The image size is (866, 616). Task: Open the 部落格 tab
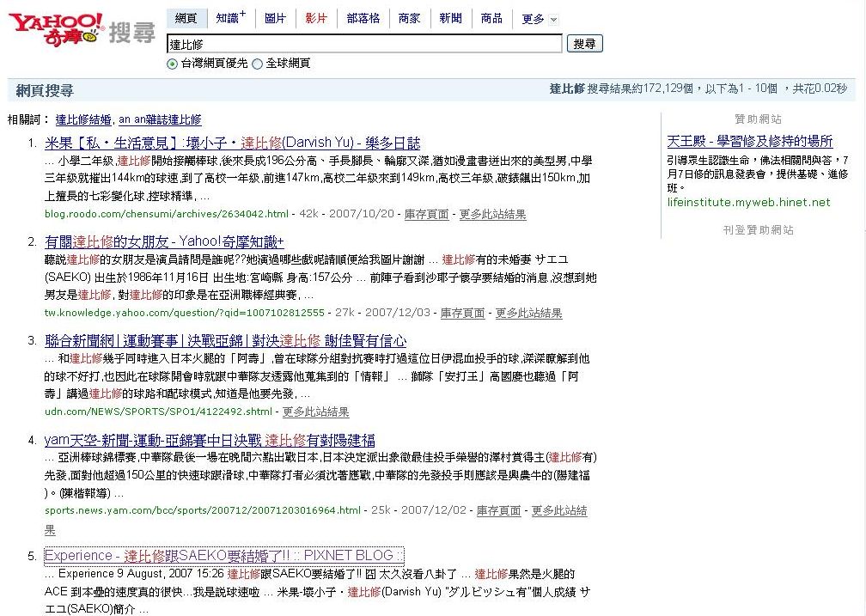click(363, 18)
